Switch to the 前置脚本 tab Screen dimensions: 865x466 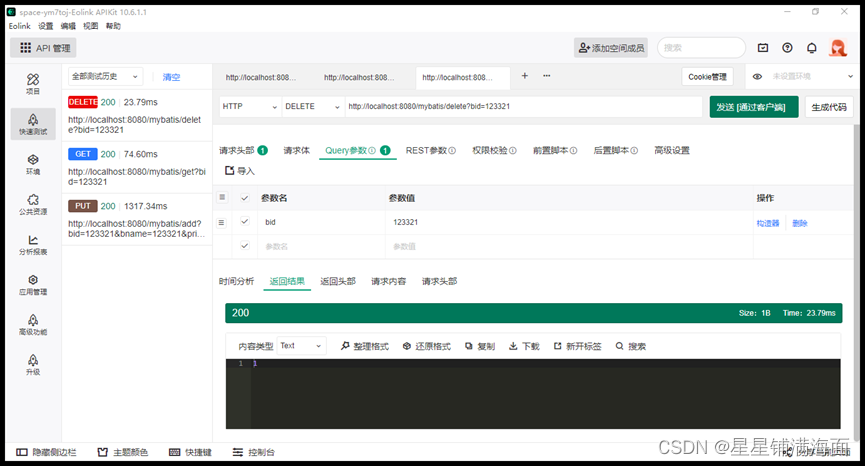click(x=554, y=150)
